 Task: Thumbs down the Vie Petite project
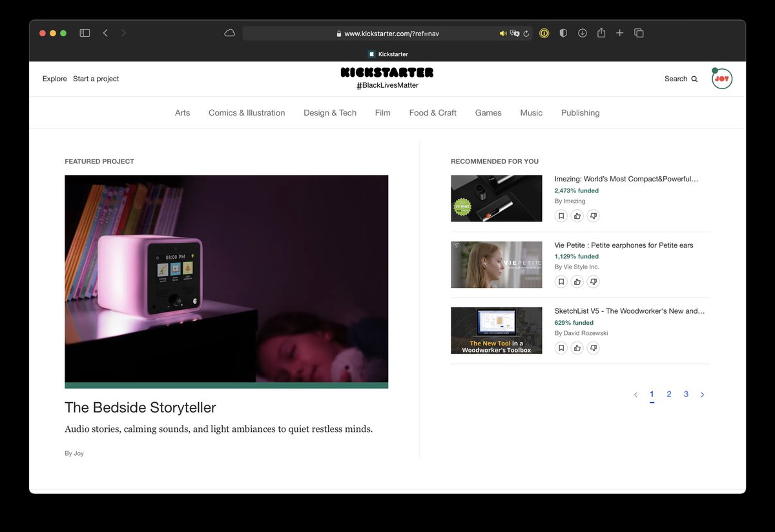click(x=594, y=281)
